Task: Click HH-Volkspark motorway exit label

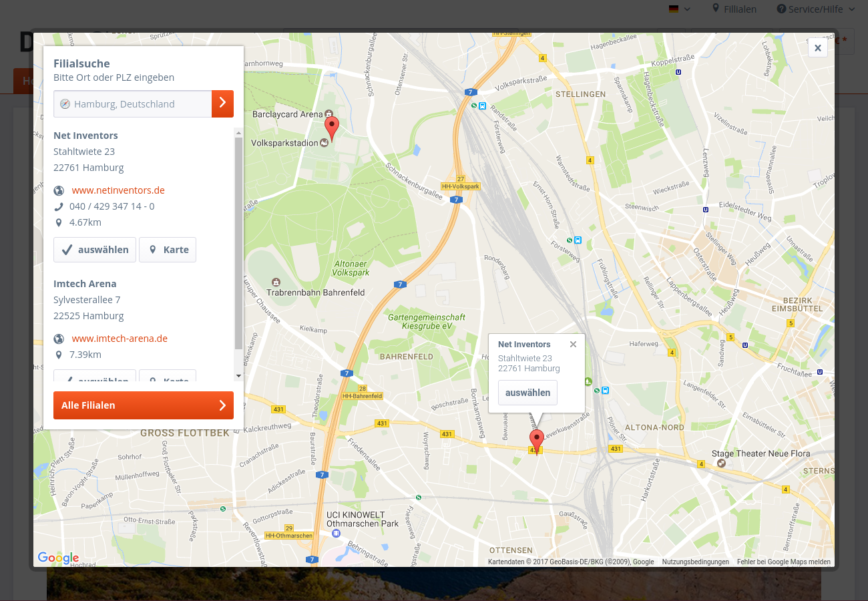Action: coord(460,186)
